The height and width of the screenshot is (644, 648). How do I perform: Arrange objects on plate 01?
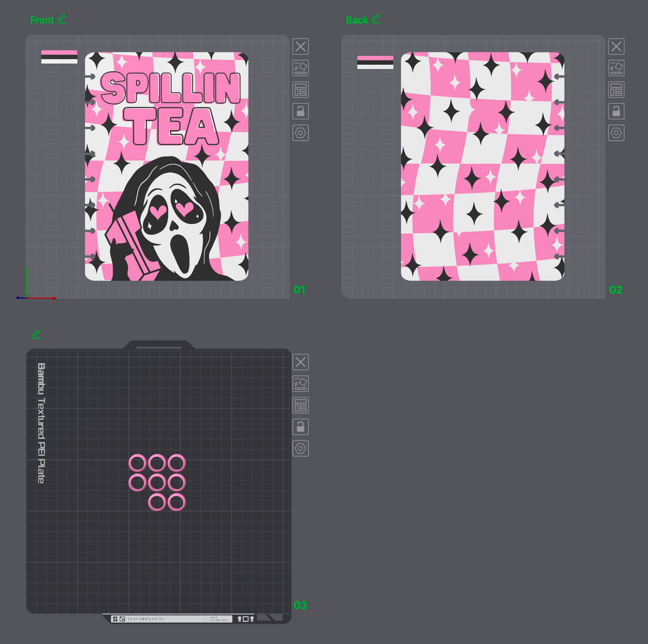(x=301, y=90)
